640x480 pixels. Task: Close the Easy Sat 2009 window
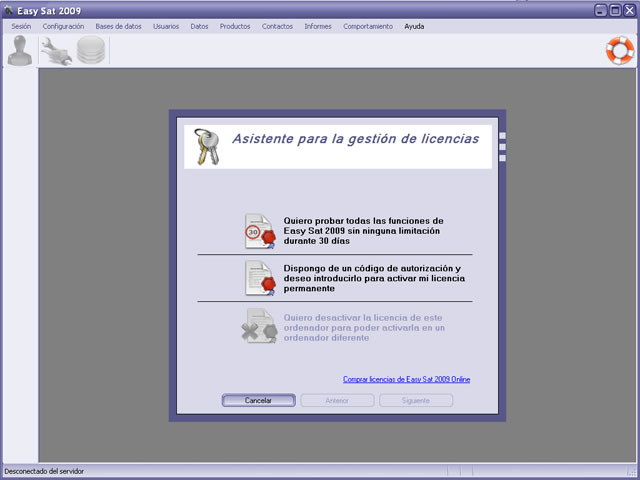pyautogui.click(x=630, y=10)
